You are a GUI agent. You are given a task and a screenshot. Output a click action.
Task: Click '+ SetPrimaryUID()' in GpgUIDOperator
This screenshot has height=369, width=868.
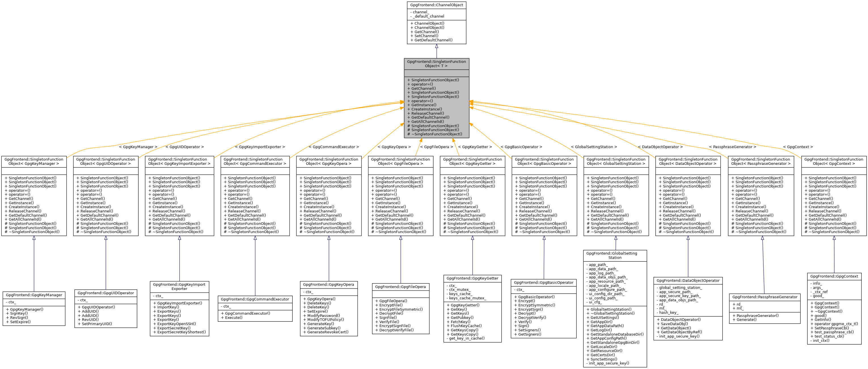95,324
